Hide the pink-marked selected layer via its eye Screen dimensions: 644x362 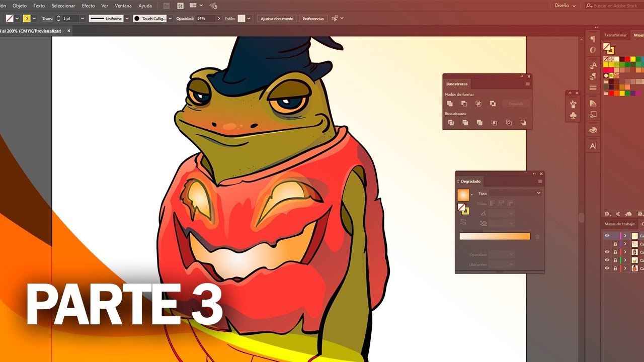pyautogui.click(x=607, y=236)
